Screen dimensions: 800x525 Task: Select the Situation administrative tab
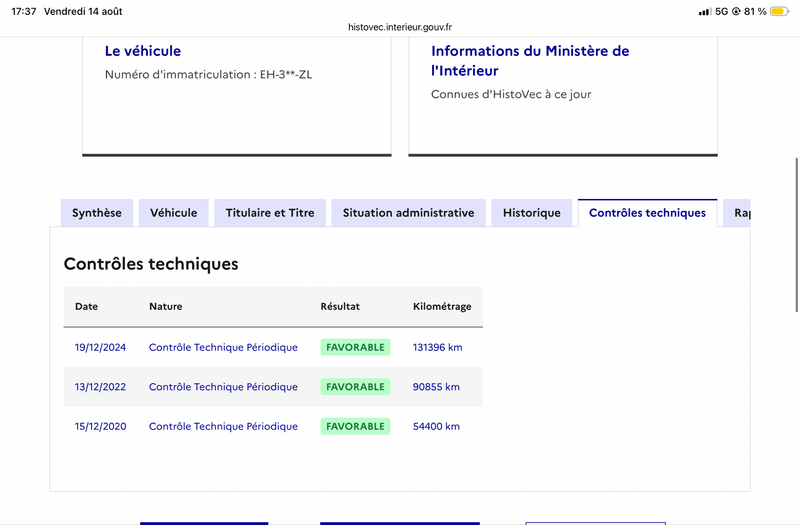tap(408, 213)
